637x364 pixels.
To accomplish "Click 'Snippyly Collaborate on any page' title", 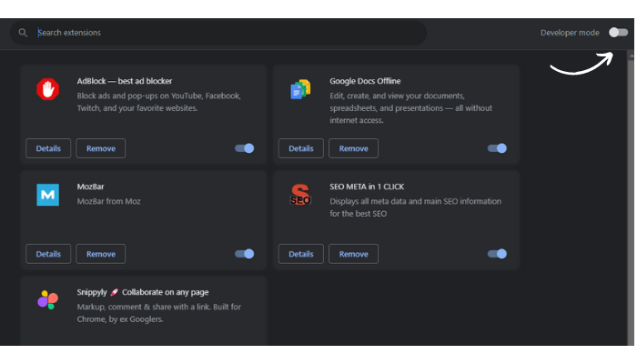I will (143, 292).
